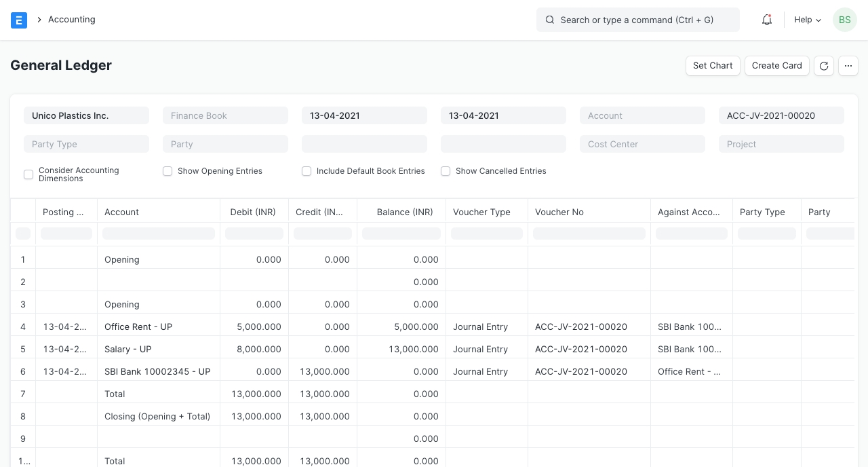Tick Show Cancelled Entries checkbox
Viewport: 868px width, 467px height.
(x=446, y=172)
